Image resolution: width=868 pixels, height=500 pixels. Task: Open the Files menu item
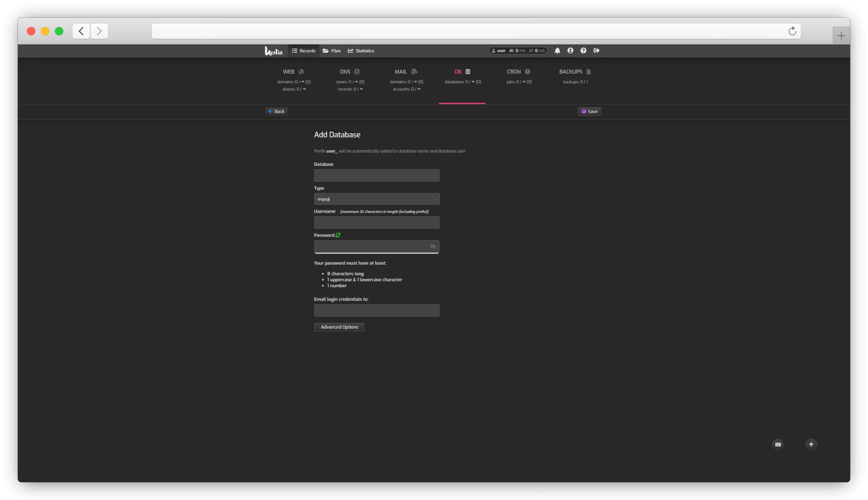pyautogui.click(x=331, y=50)
